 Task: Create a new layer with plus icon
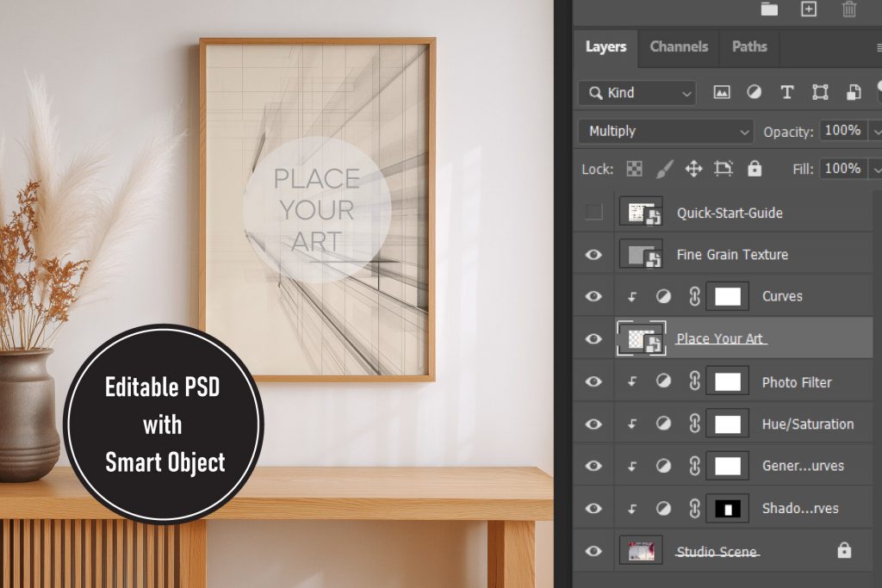(809, 9)
